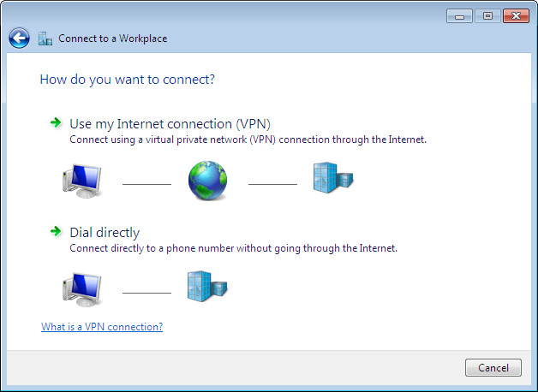This screenshot has width=538, height=392.
Task: Open the What is a VPN connection link
Action: (x=102, y=327)
